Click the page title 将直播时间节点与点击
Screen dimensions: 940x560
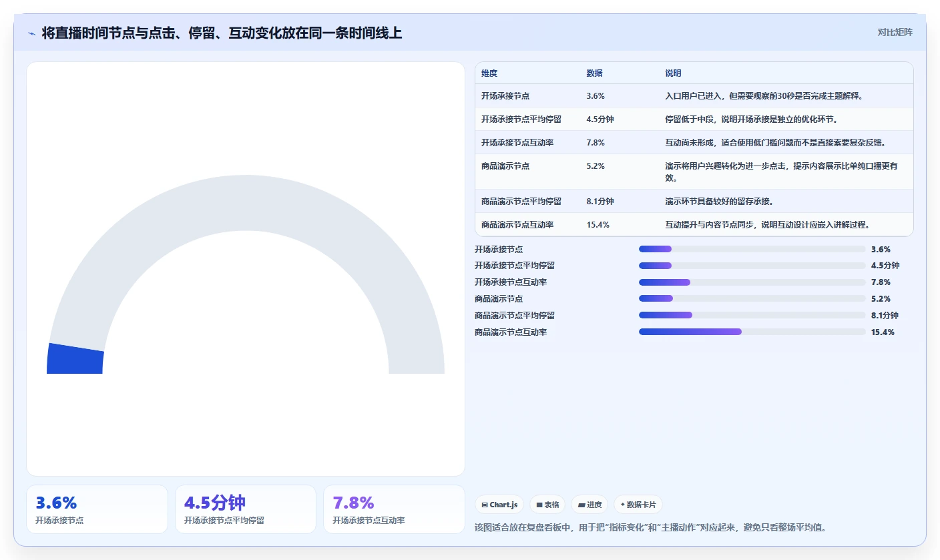pyautogui.click(x=222, y=33)
